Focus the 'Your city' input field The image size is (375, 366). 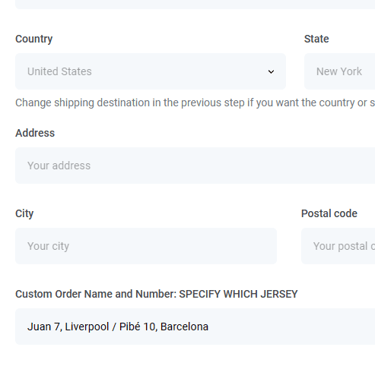pos(146,246)
